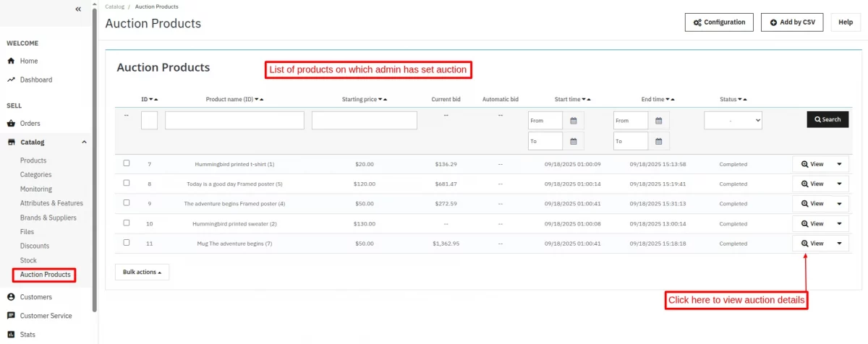
Task: Open Categories in the Catalog submenu
Action: click(x=35, y=174)
